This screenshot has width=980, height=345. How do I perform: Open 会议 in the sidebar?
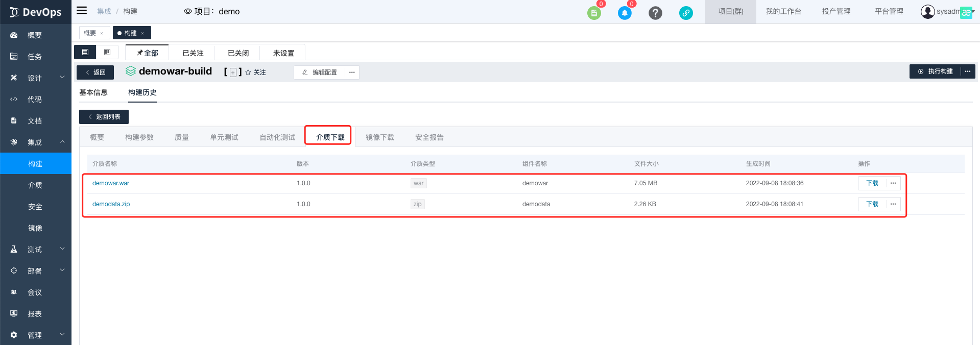pos(36,292)
